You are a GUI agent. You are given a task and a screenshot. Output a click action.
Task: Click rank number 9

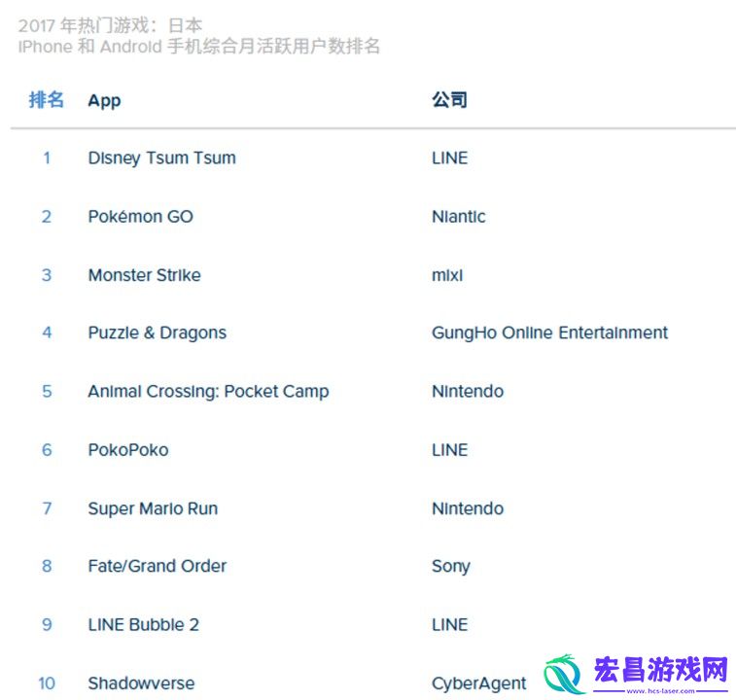47,624
